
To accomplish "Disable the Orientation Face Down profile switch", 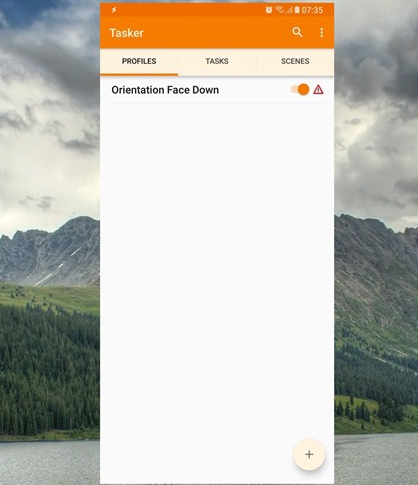I will (x=300, y=90).
